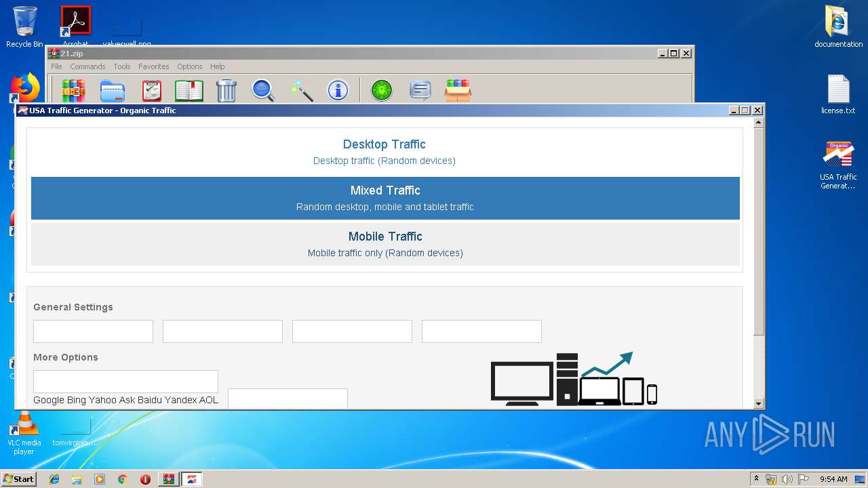Viewport: 868px width, 488px height.
Task: Click USA Traffic Generator desktop shortcut
Action: pyautogui.click(x=838, y=165)
